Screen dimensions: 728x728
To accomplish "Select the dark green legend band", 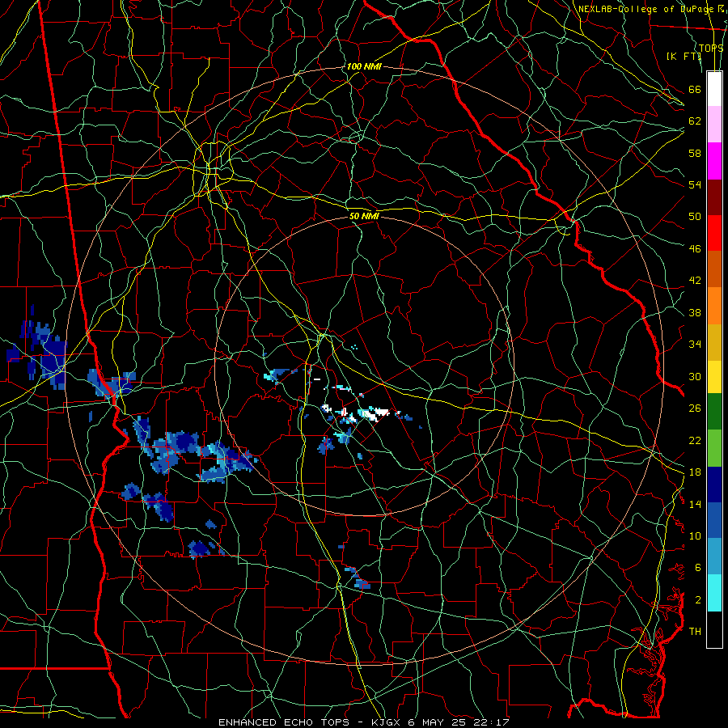I will 714,412.
